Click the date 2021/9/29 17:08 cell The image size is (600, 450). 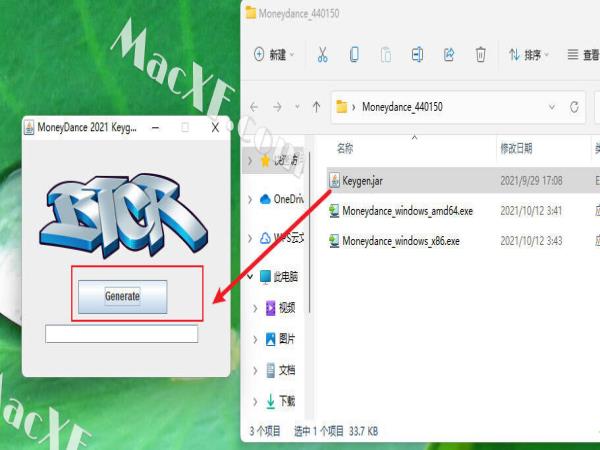[532, 180]
